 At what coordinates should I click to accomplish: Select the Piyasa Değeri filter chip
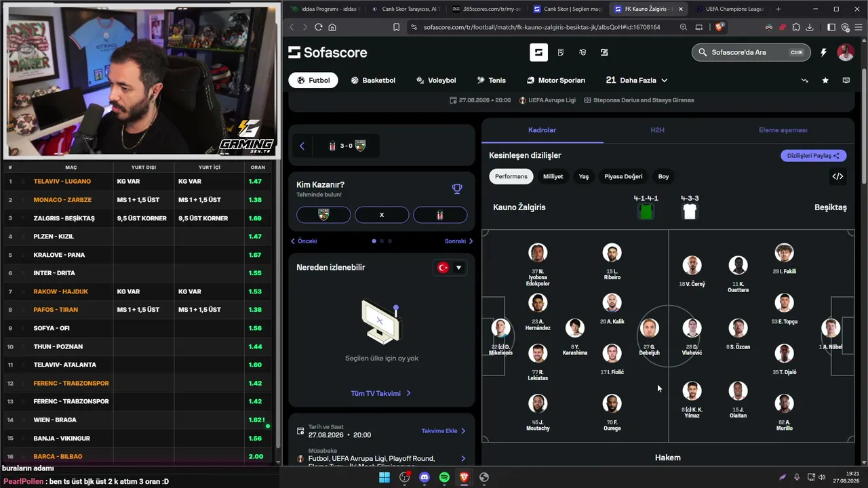click(x=623, y=176)
